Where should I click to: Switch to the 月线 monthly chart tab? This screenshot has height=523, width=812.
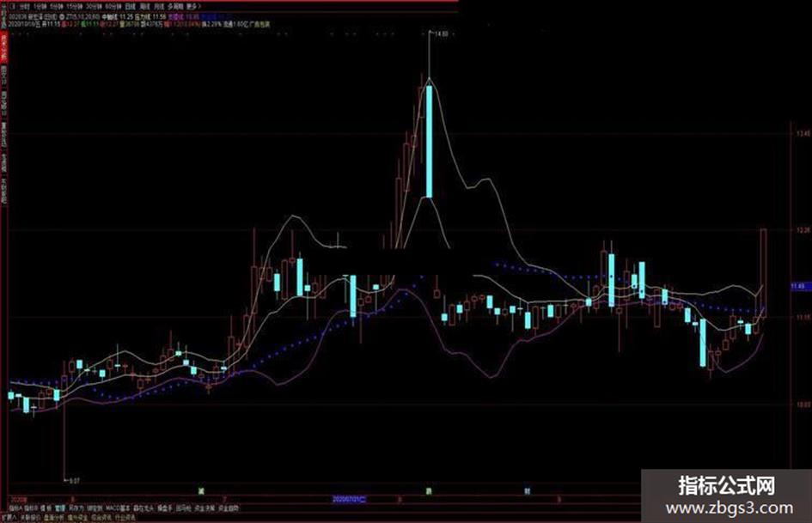click(158, 7)
